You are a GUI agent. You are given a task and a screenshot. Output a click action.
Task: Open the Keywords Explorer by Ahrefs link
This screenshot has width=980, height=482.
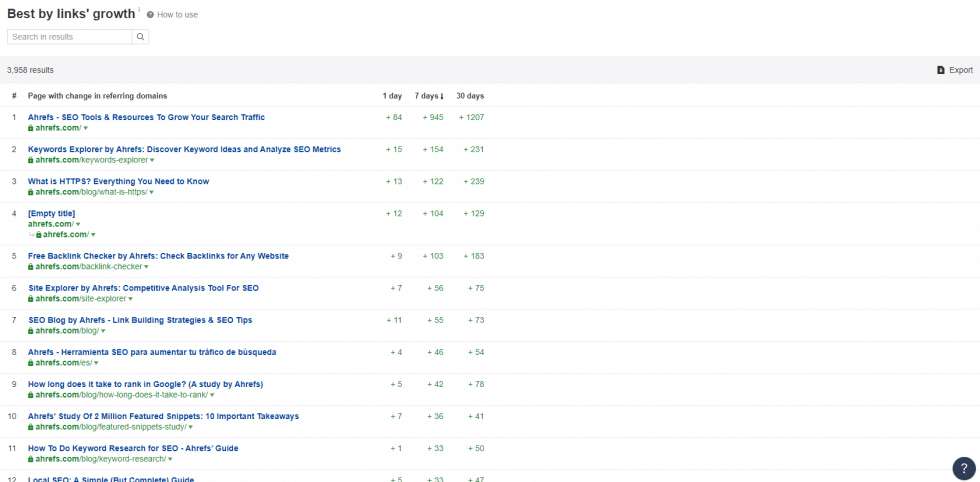(x=184, y=149)
